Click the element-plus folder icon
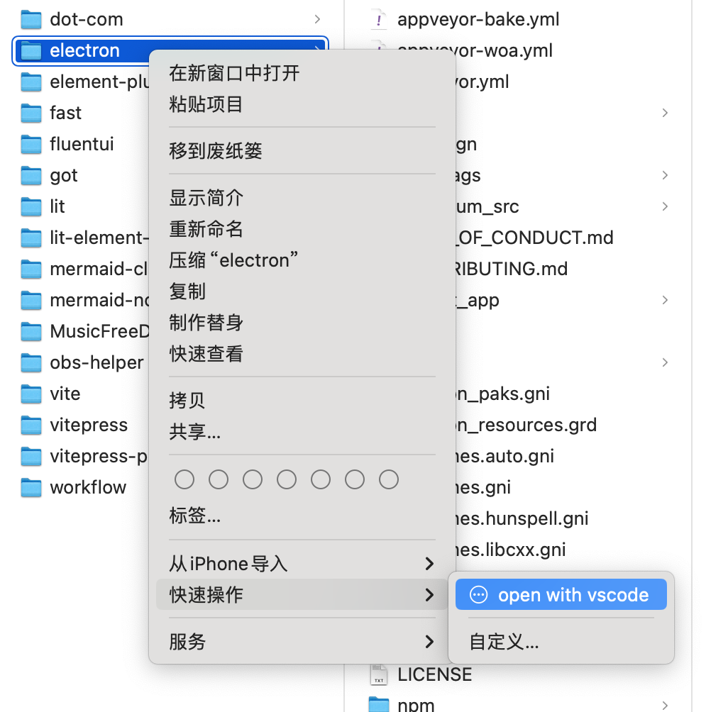 point(31,82)
